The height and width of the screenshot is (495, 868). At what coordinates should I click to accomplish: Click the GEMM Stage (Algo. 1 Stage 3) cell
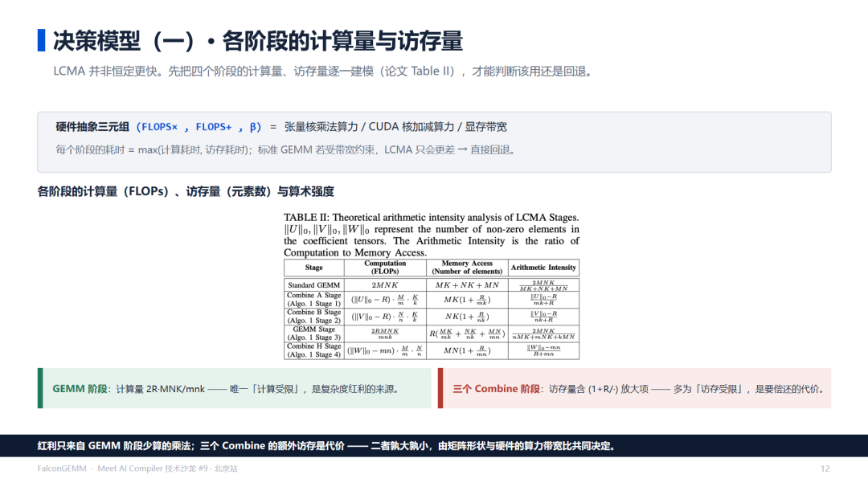pyautogui.click(x=314, y=333)
